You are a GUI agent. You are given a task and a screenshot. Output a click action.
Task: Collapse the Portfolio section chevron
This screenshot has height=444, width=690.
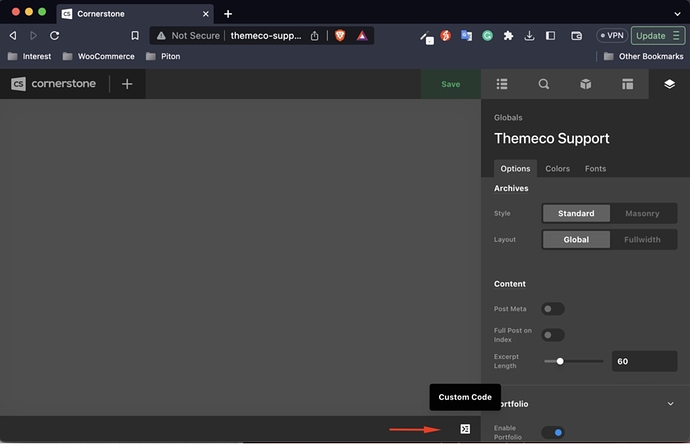click(670, 404)
